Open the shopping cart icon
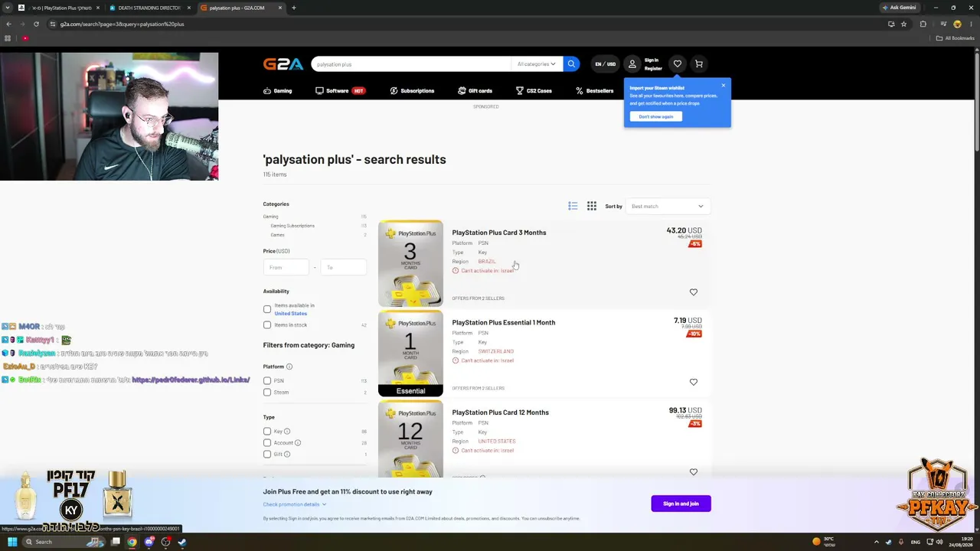The image size is (980, 551). point(699,64)
